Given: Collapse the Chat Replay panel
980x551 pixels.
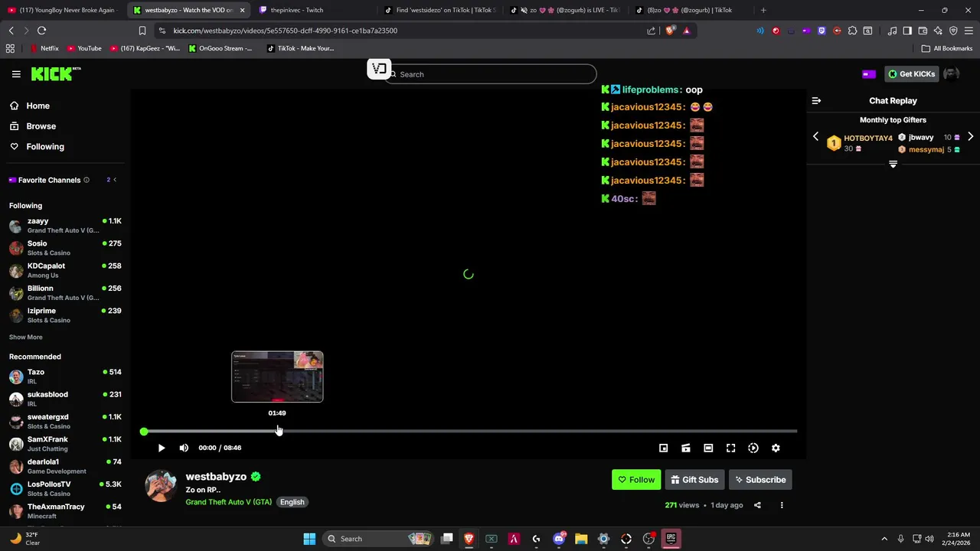Looking at the screenshot, I should coord(816,100).
